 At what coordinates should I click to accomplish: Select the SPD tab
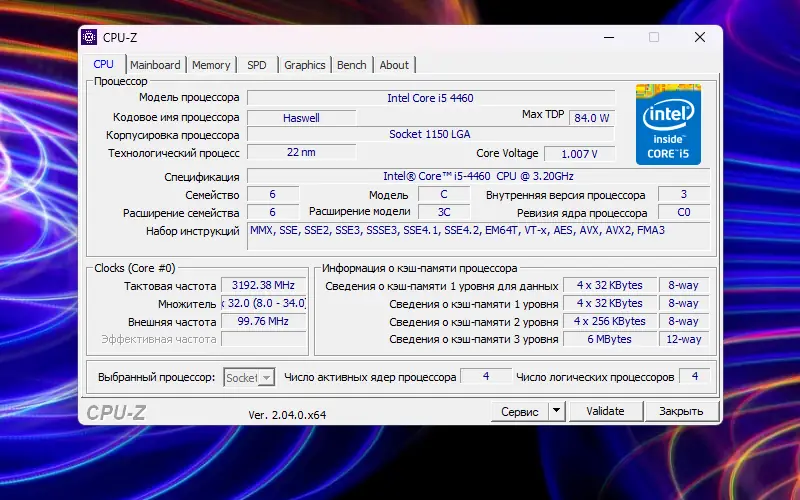[257, 65]
